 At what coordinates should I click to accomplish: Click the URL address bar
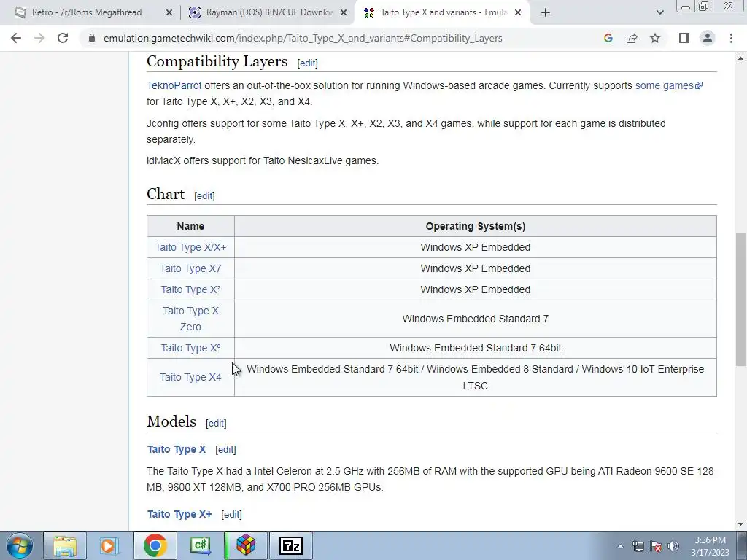coord(303,38)
